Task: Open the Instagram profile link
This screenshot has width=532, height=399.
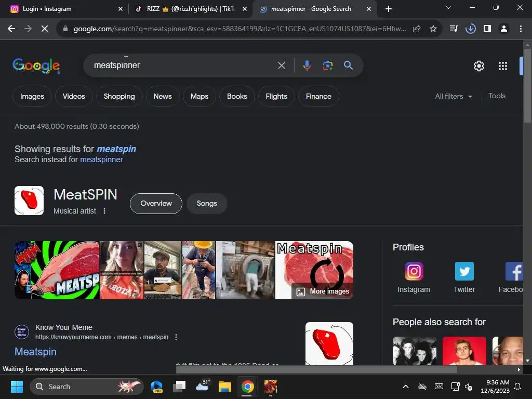Action: [x=414, y=277]
